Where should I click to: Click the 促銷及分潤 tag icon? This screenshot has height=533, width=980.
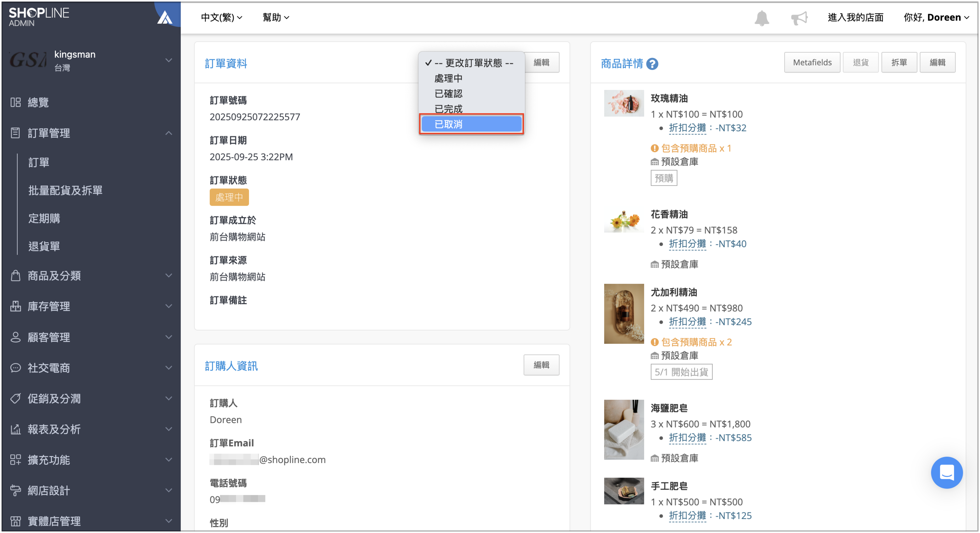[x=16, y=398]
